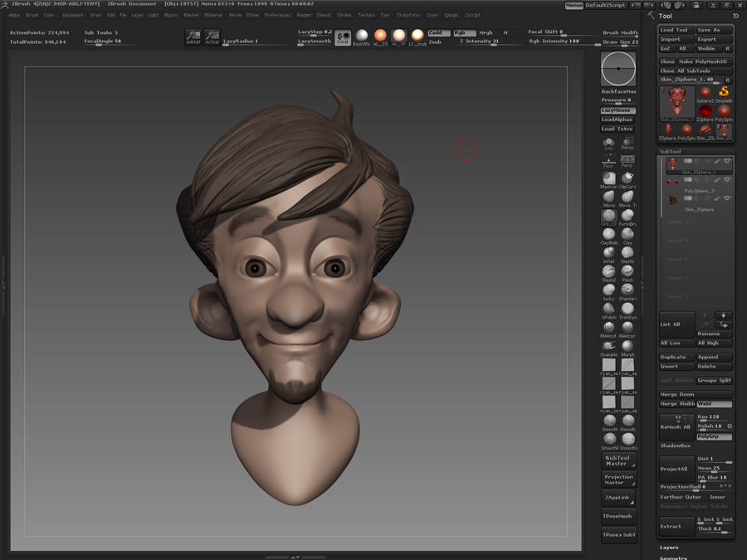Click the Merge Down button
747x560 pixels.
tap(696, 394)
